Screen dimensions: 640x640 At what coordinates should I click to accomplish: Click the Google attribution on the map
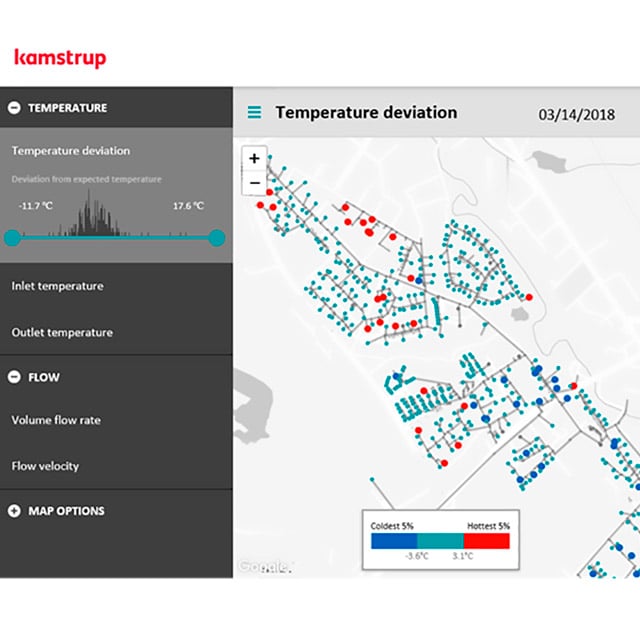(x=262, y=567)
